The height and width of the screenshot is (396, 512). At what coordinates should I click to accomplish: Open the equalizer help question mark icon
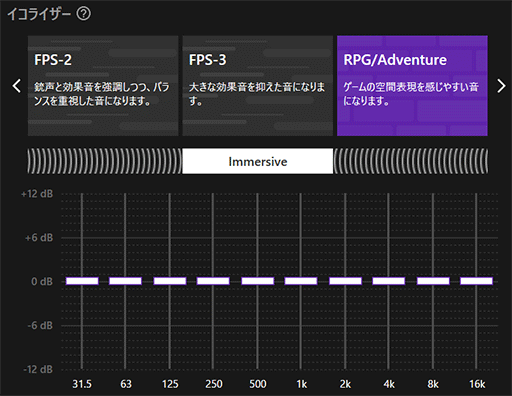click(x=83, y=14)
